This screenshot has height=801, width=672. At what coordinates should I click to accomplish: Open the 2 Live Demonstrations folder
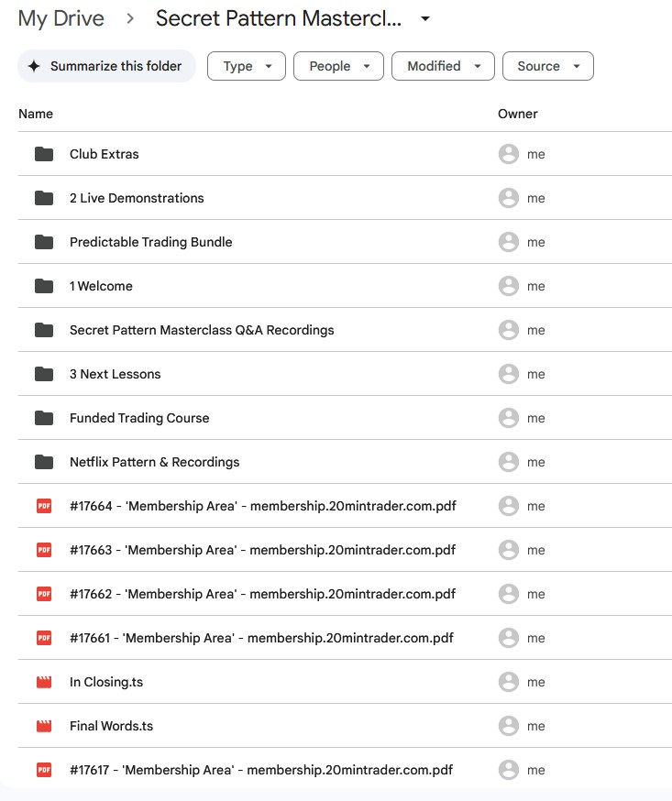tap(137, 198)
